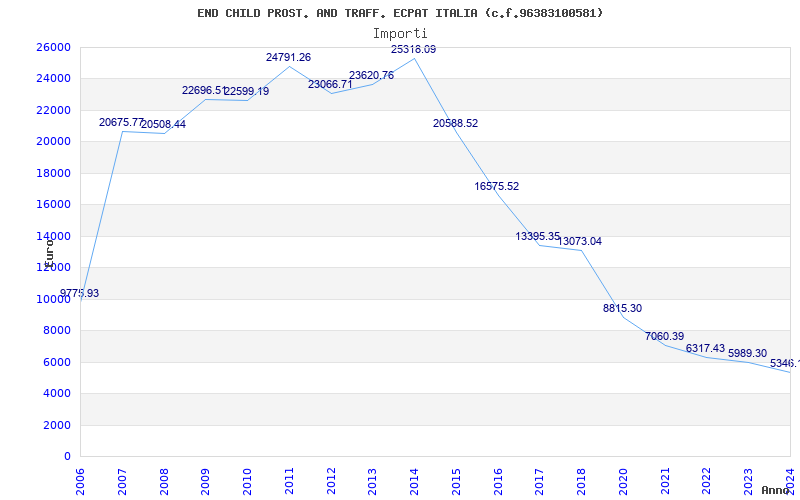Select data label 24791.26

(288, 58)
